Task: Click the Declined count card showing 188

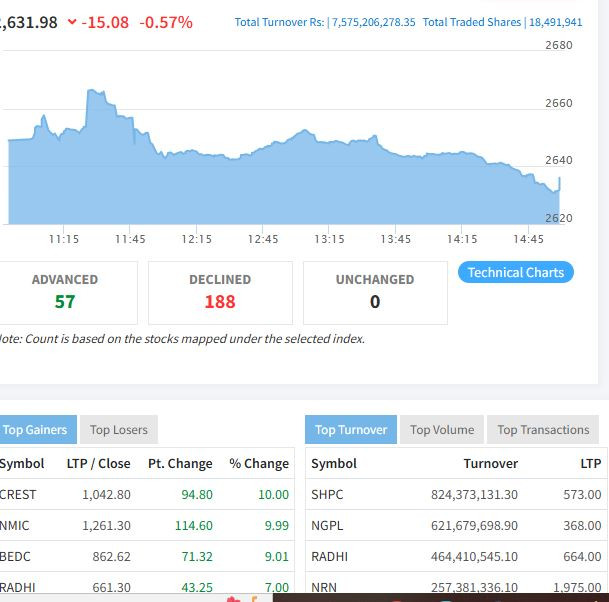Action: (x=220, y=292)
